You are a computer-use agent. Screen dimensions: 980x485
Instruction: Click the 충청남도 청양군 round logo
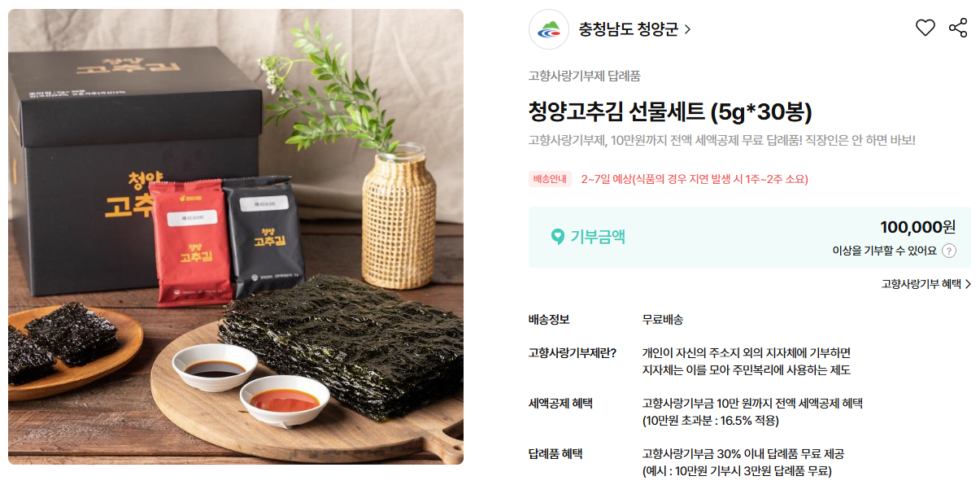pyautogui.click(x=549, y=29)
